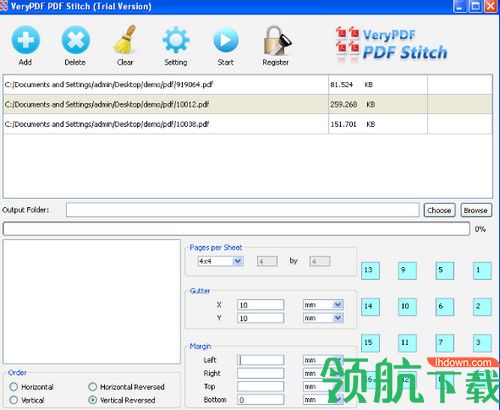Click the Margin Top input field
The width and height of the screenshot is (500, 410).
(x=260, y=387)
